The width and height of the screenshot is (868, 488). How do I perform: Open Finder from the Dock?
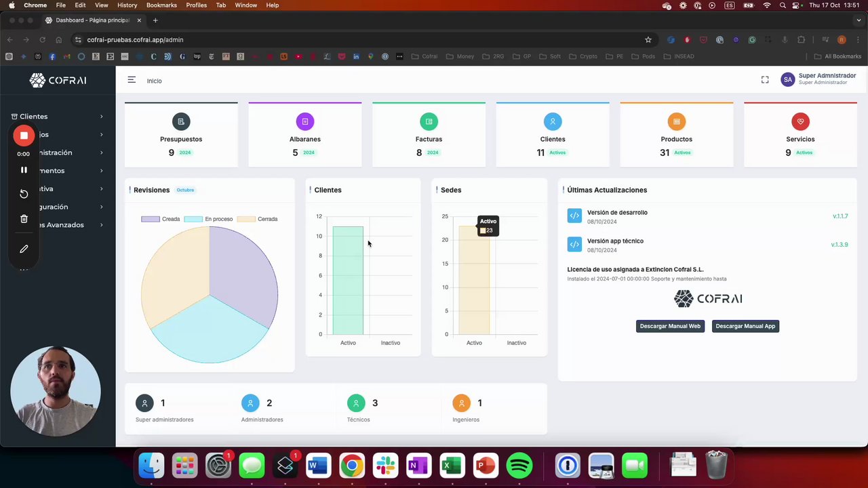tap(151, 466)
